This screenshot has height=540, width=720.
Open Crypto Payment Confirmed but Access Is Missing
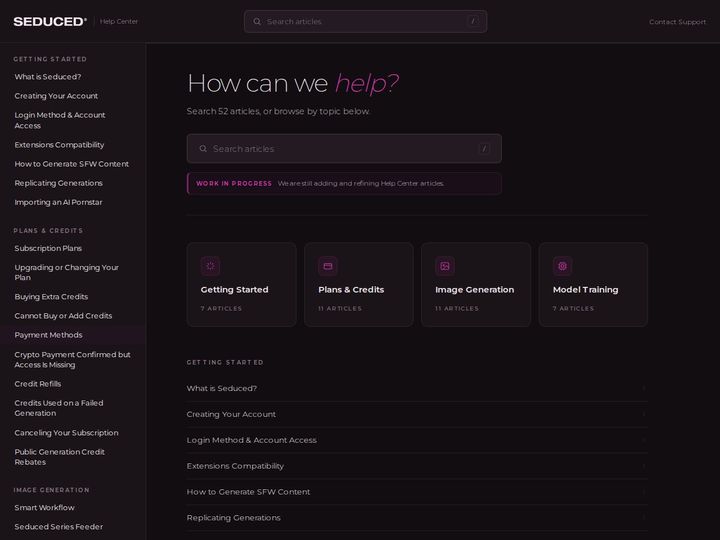[73, 360]
